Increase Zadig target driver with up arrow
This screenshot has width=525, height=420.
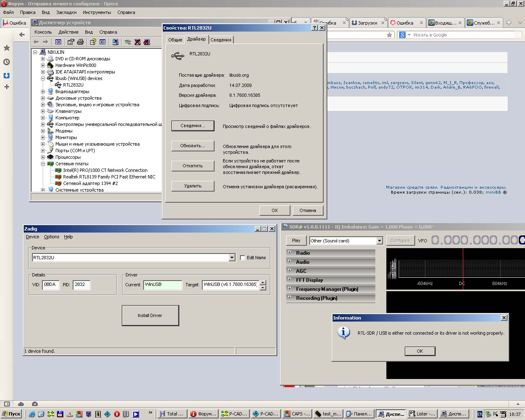263,282
